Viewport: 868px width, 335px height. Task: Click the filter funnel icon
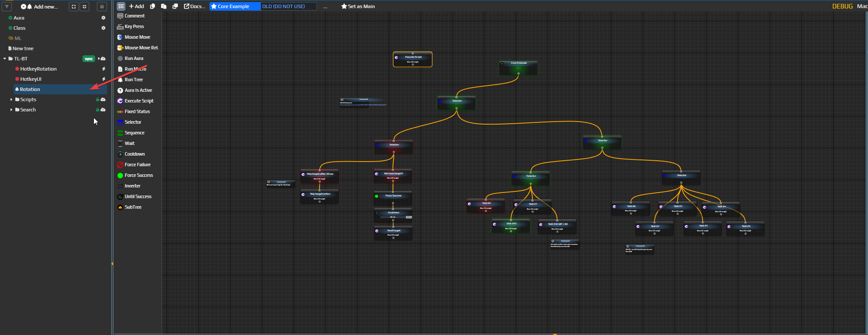(7, 6)
